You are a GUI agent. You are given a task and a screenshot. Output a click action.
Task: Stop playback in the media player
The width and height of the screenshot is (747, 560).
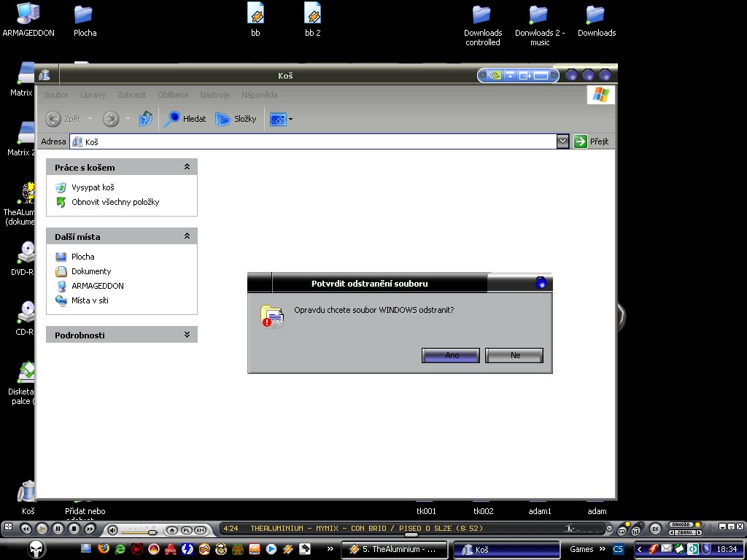coord(74,529)
